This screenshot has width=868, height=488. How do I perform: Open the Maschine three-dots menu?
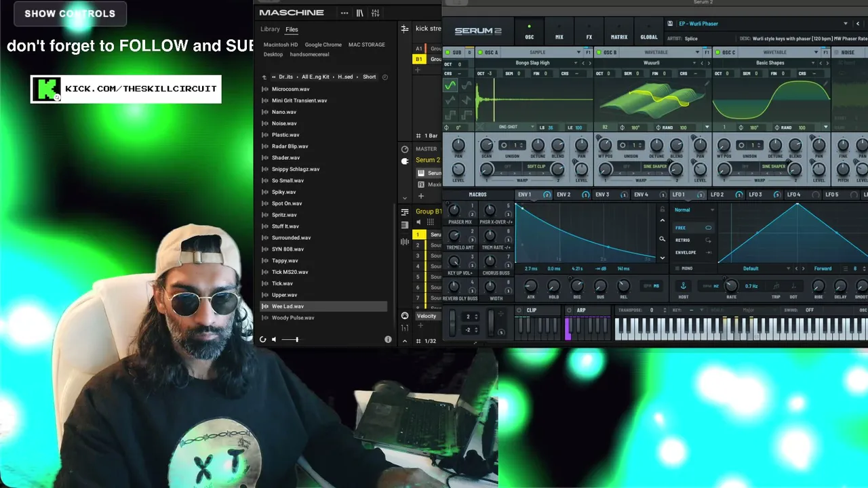(x=344, y=13)
